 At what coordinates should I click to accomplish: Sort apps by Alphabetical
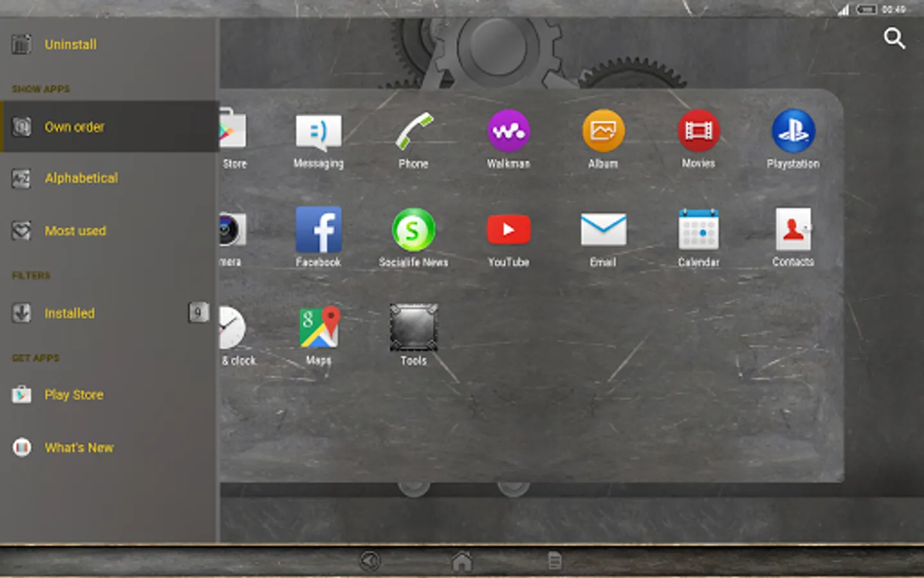click(x=109, y=178)
